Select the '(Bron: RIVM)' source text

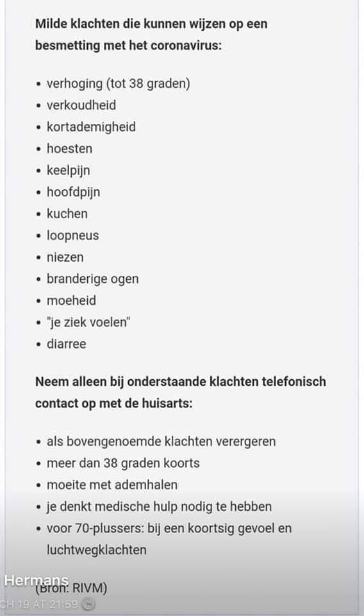[71, 588]
